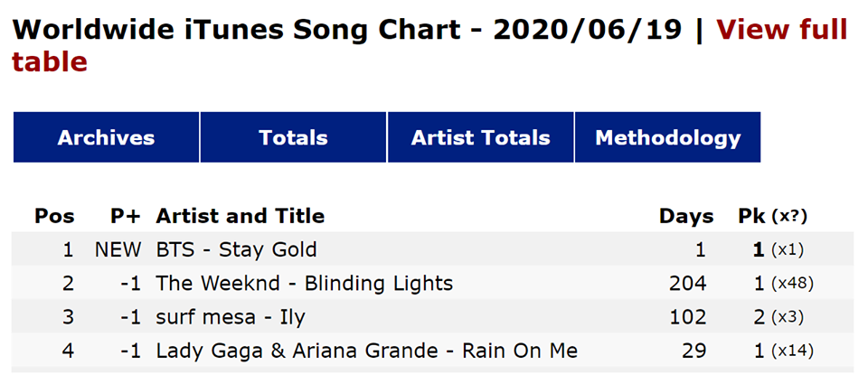Click the P+ column header
Screen dimensions: 868x384
pos(126,216)
